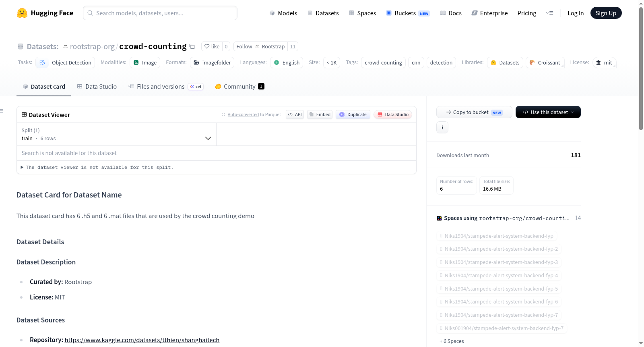Screen dimensions: 644x347
Task: Switch to the Data Studio tab
Action: pos(97,86)
